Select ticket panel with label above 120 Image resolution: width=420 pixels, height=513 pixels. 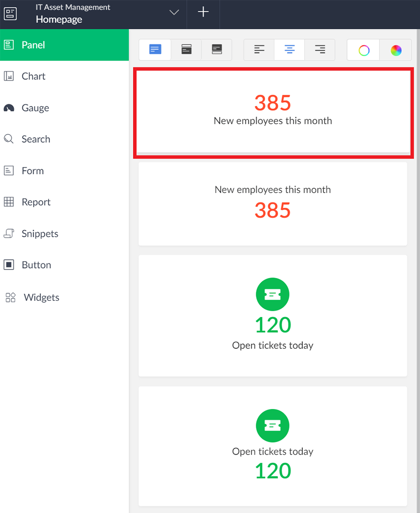pos(273,446)
